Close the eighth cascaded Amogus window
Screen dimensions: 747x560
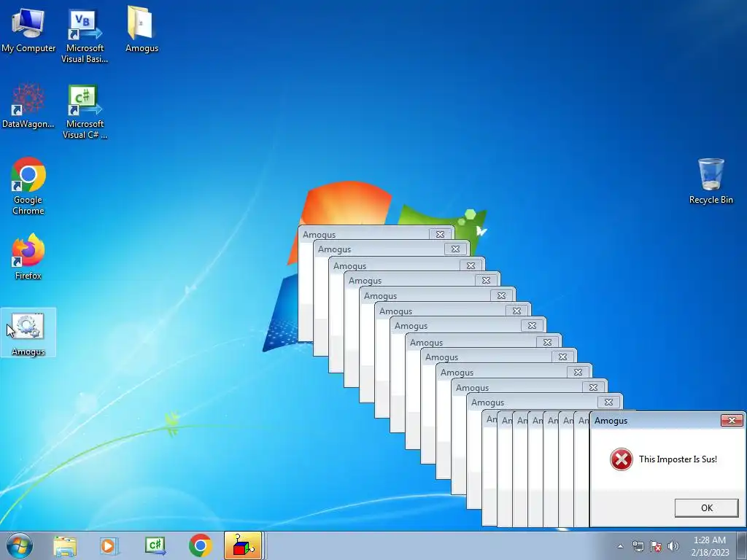(x=547, y=343)
